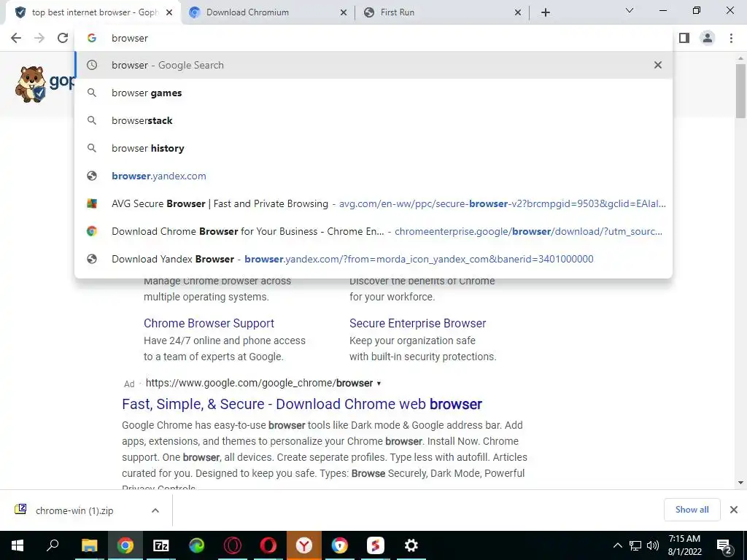747x560 pixels.
Task: Reload the current page
Action: tap(63, 38)
